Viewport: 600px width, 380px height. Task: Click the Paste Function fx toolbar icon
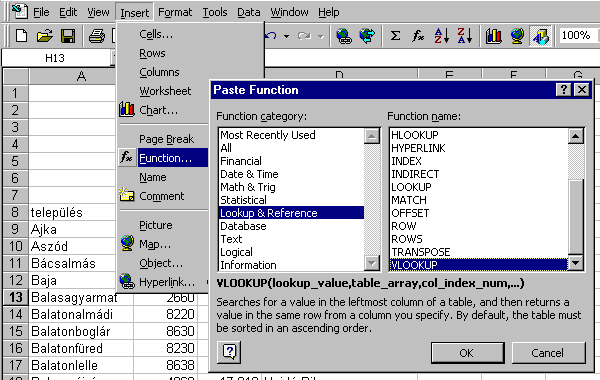click(x=418, y=36)
